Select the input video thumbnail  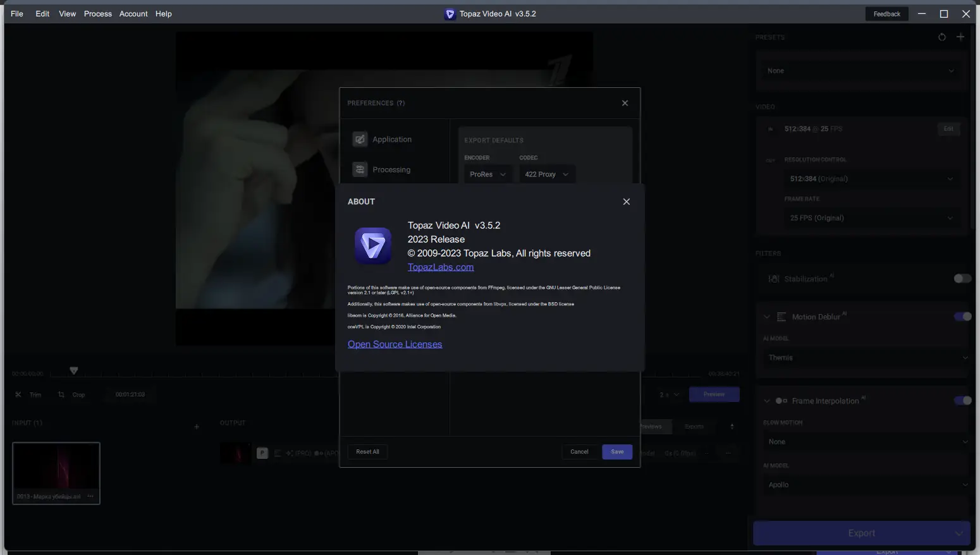click(x=56, y=473)
